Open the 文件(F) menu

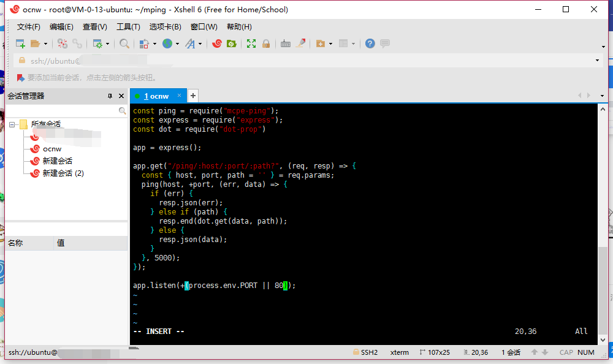click(29, 27)
